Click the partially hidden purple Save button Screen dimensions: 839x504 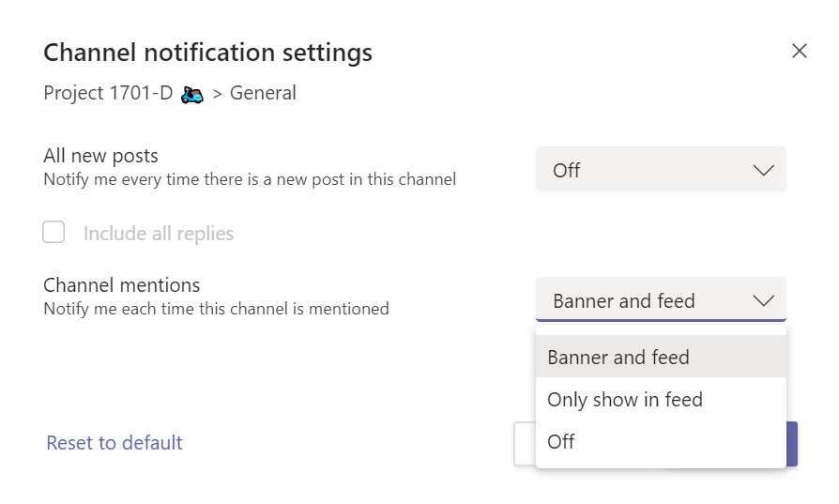(792, 443)
